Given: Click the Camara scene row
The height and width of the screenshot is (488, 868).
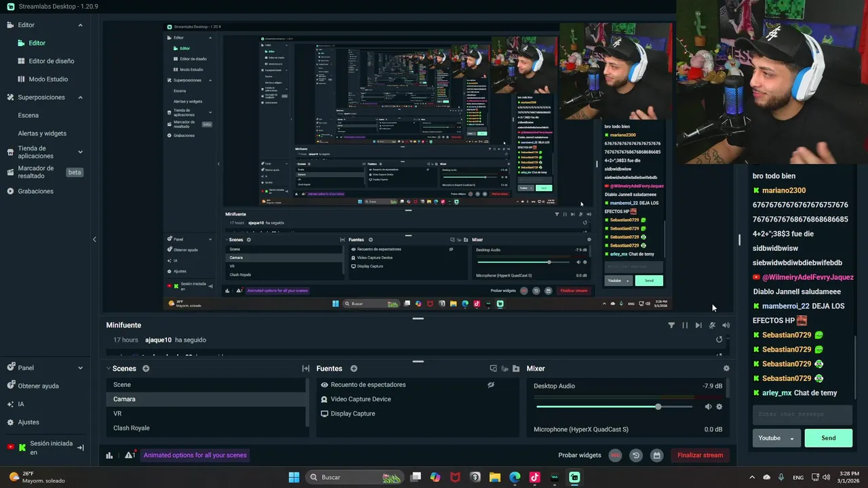Looking at the screenshot, I should click(x=205, y=399).
